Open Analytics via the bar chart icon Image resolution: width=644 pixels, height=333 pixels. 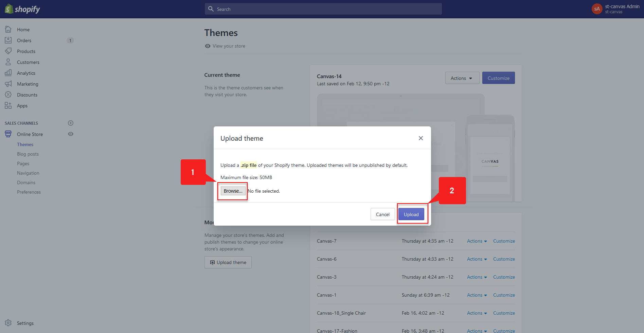(x=8, y=73)
